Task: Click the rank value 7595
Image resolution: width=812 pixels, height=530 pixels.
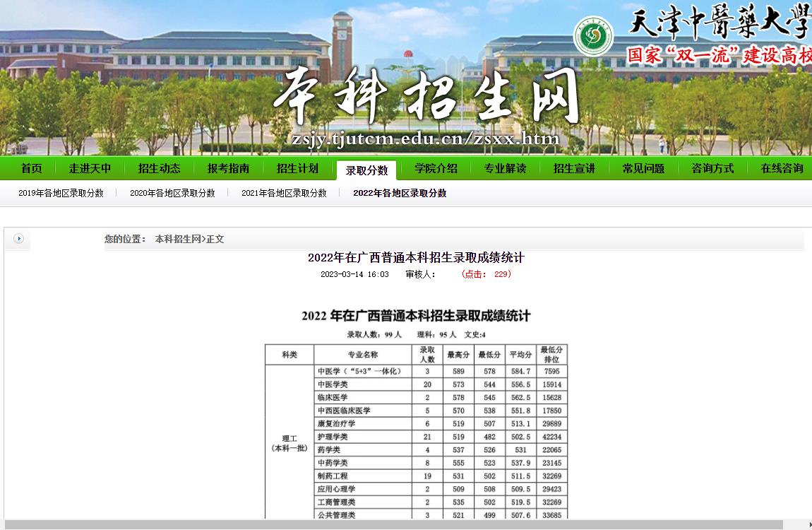Action: point(551,372)
